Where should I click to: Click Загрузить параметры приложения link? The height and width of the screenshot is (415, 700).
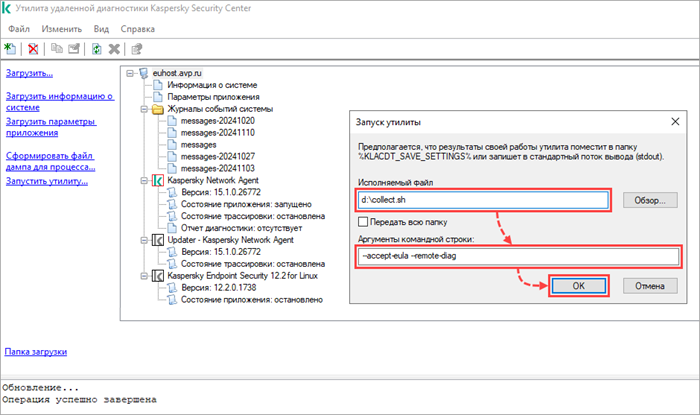click(x=51, y=127)
